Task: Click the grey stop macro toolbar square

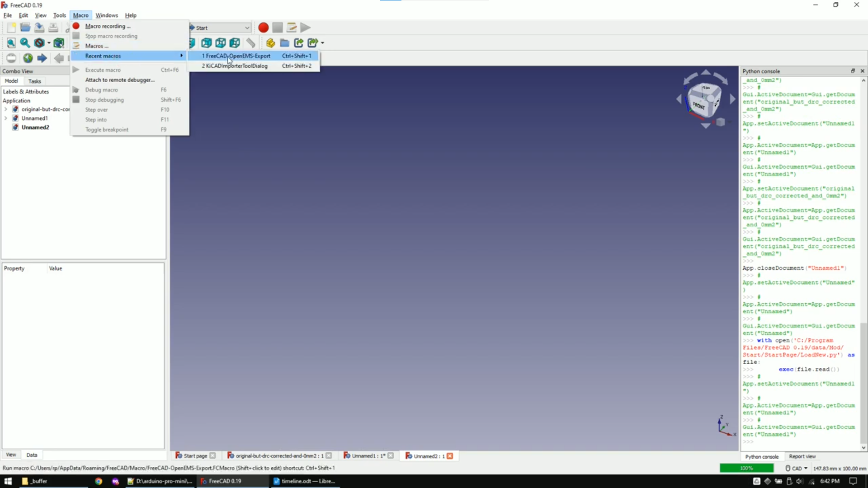Action: (278, 28)
